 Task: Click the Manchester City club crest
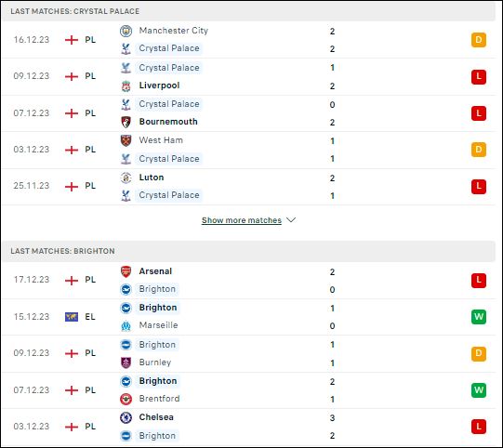126,31
